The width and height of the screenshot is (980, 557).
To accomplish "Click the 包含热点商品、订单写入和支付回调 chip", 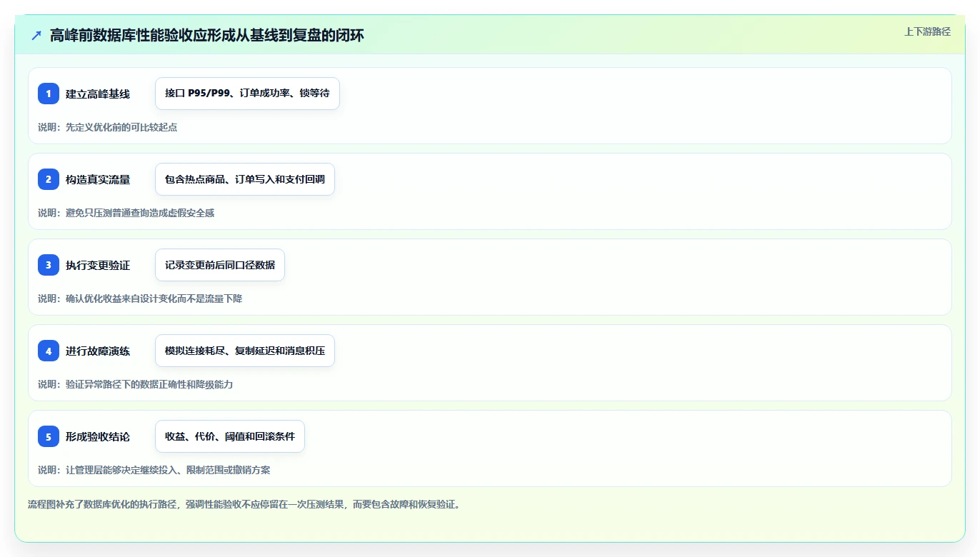I will click(x=245, y=179).
